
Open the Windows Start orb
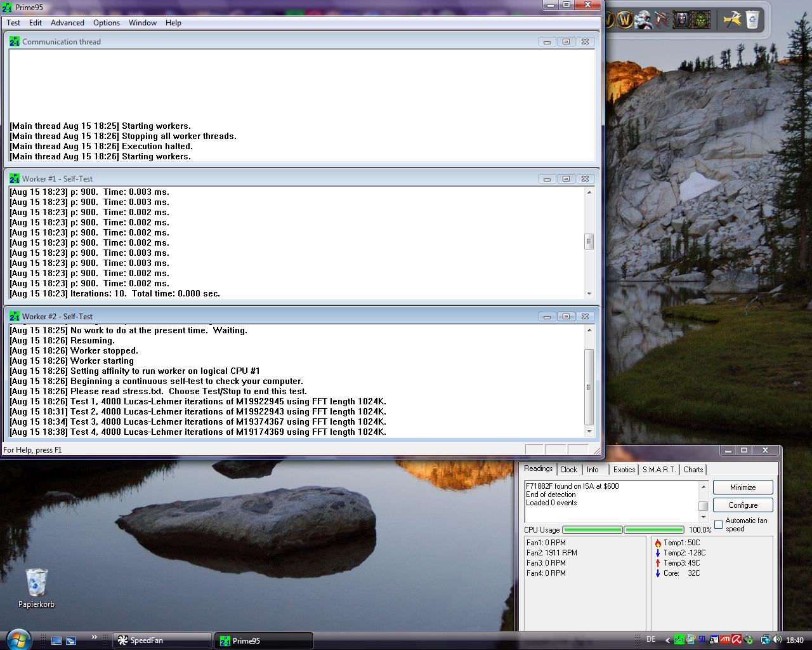tap(18, 639)
